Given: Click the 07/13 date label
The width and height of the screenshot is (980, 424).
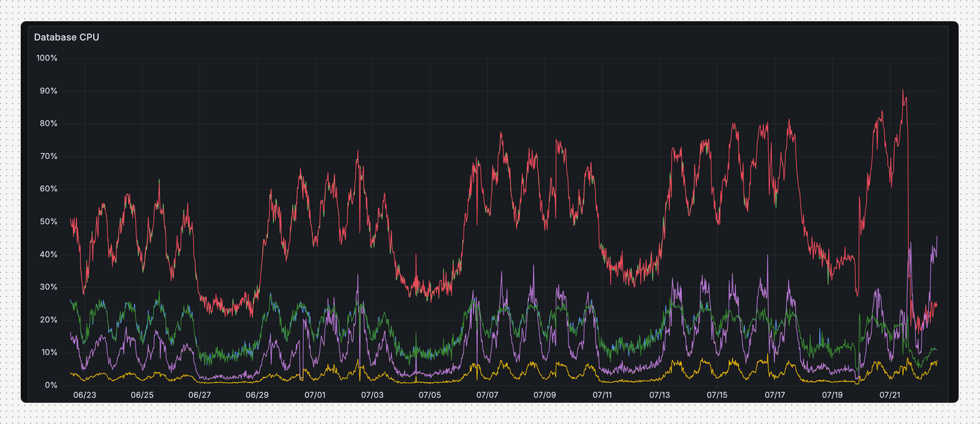Looking at the screenshot, I should [x=660, y=395].
